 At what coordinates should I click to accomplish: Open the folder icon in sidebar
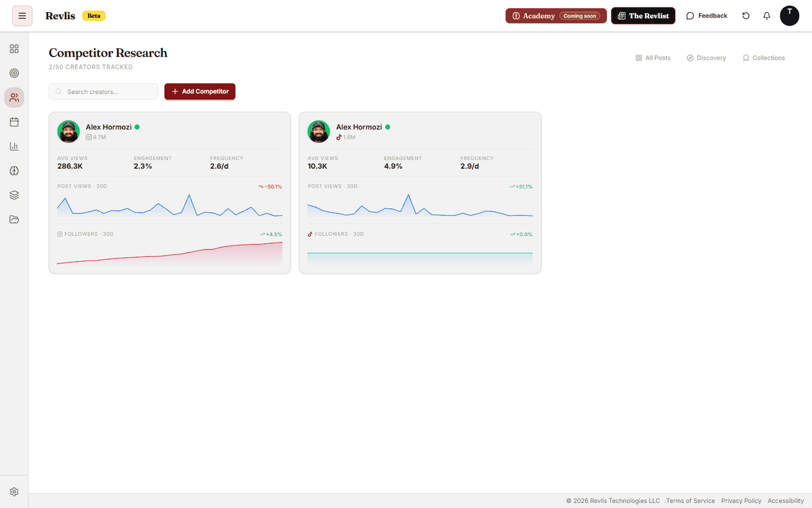[14, 220]
